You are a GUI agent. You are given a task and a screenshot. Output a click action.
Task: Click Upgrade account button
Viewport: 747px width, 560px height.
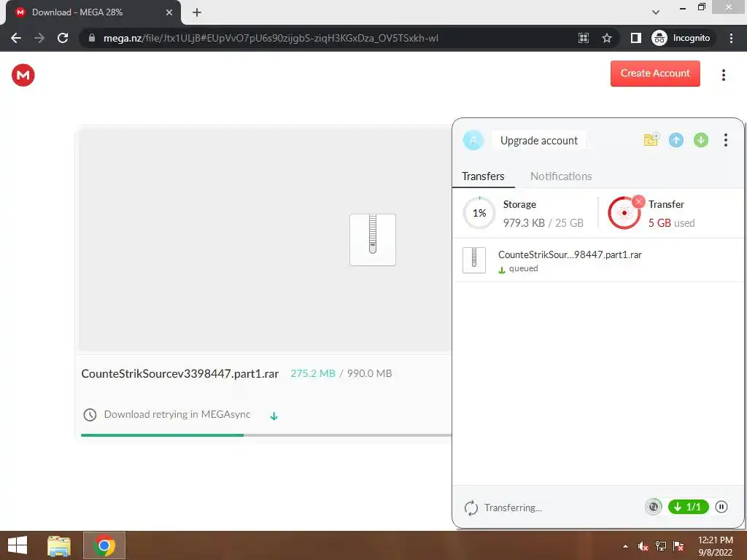click(x=539, y=141)
